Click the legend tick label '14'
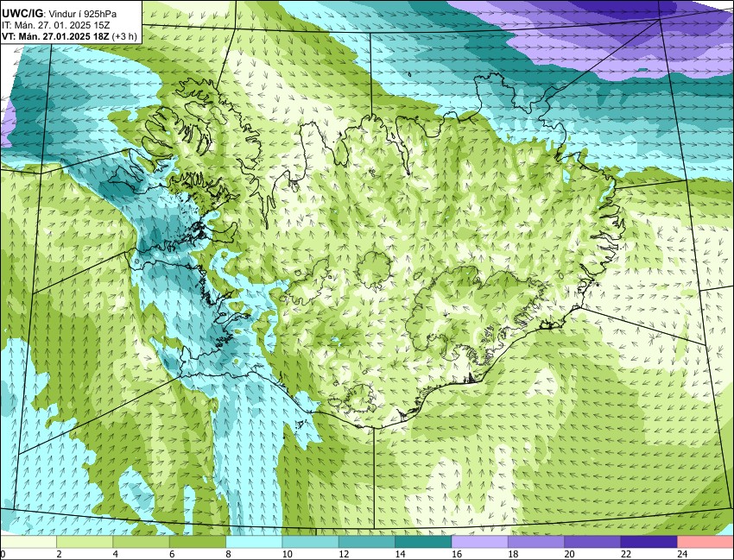The width and height of the screenshot is (734, 560). tap(400, 554)
